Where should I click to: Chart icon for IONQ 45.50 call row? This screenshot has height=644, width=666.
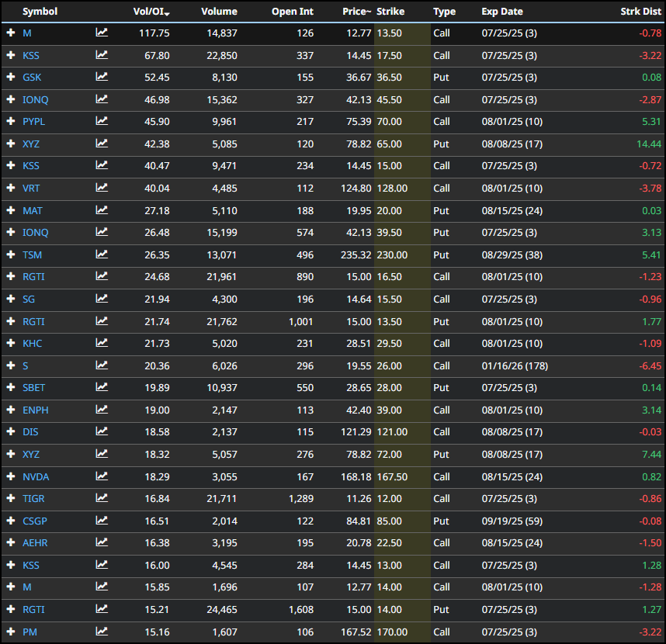tap(102, 99)
